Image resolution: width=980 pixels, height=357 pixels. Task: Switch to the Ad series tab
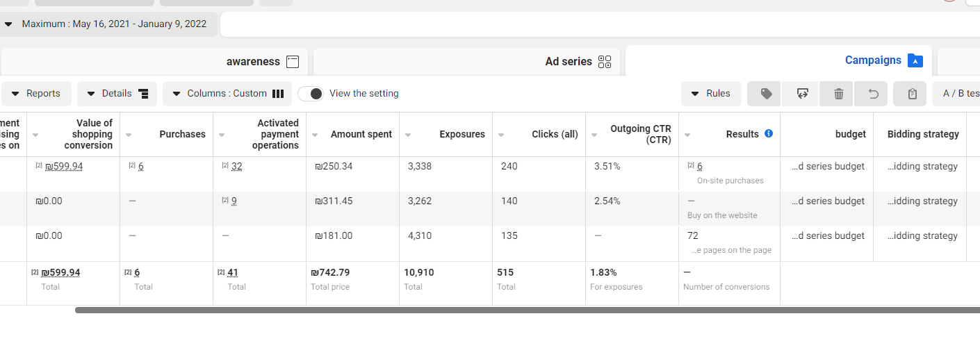pyautogui.click(x=467, y=62)
